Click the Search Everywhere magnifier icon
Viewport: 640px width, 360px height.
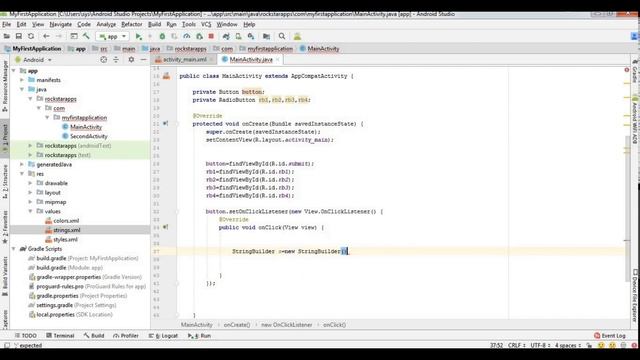(x=282, y=37)
